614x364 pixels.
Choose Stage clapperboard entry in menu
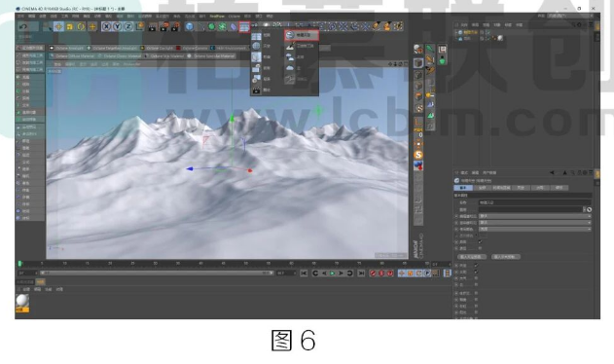(x=262, y=91)
